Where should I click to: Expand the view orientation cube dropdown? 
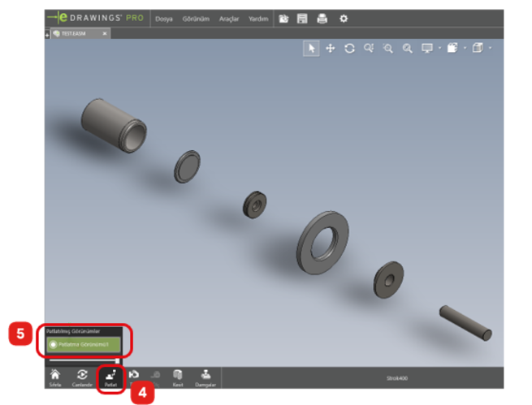tap(491, 48)
